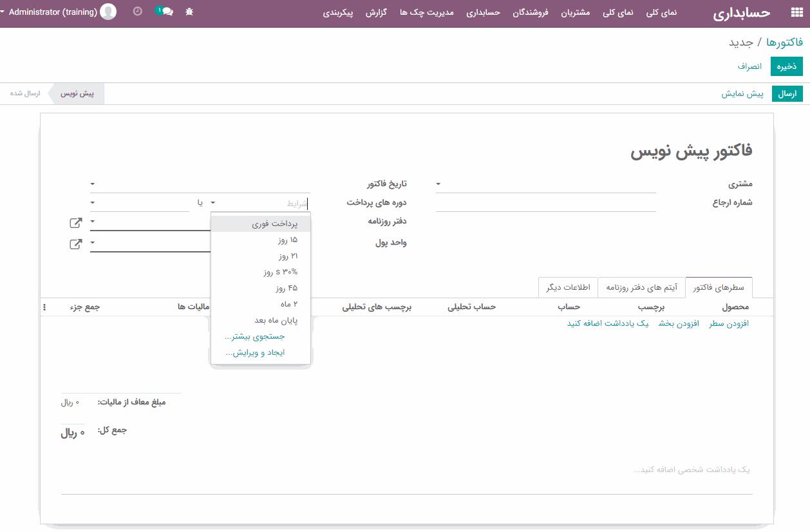The image size is (810, 532).
Task: Select the ارسال شده status stage
Action: click(25, 94)
